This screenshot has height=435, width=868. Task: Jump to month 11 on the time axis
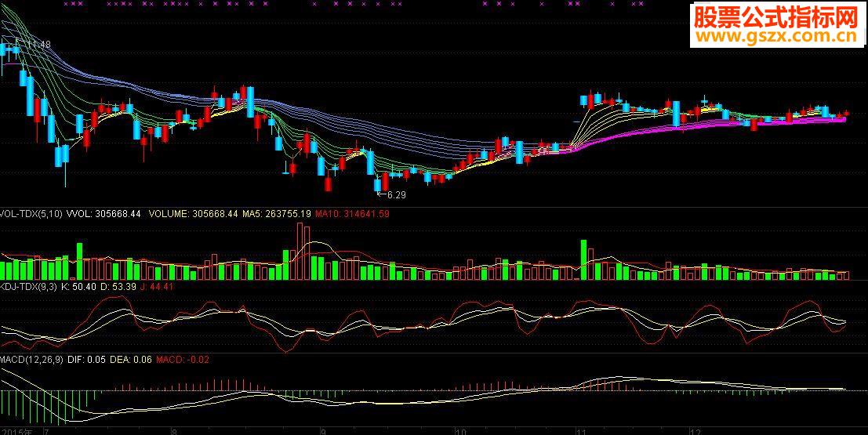[x=581, y=431]
